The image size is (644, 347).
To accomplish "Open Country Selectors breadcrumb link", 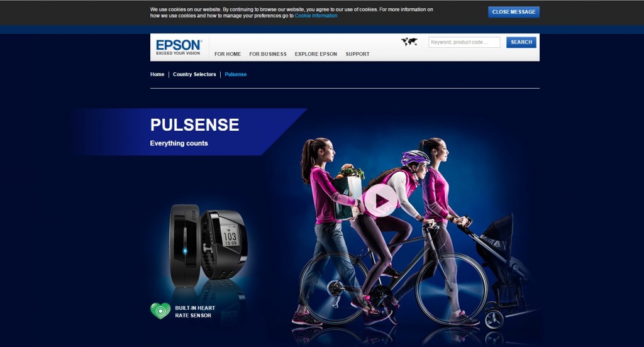I will click(194, 74).
